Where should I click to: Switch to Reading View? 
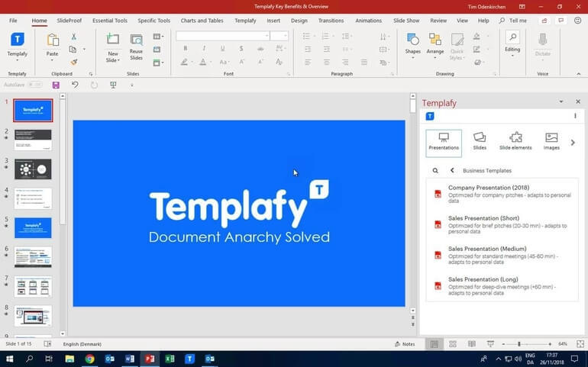click(472, 344)
